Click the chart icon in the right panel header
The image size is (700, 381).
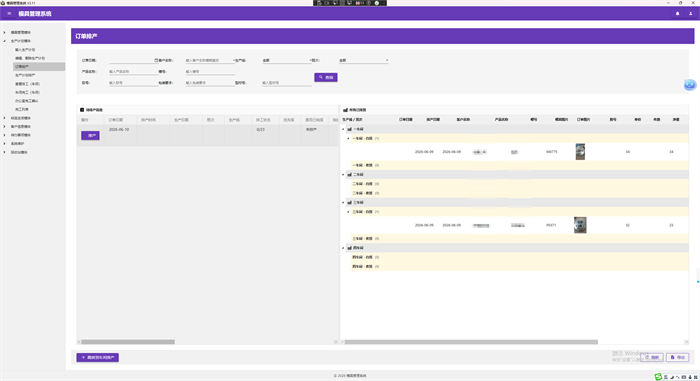[345, 109]
